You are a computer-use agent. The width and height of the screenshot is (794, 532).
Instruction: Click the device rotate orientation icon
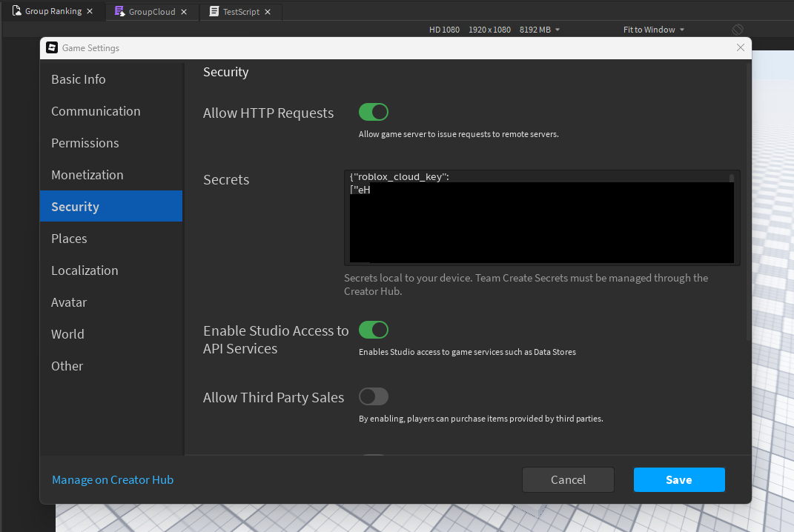(x=737, y=30)
